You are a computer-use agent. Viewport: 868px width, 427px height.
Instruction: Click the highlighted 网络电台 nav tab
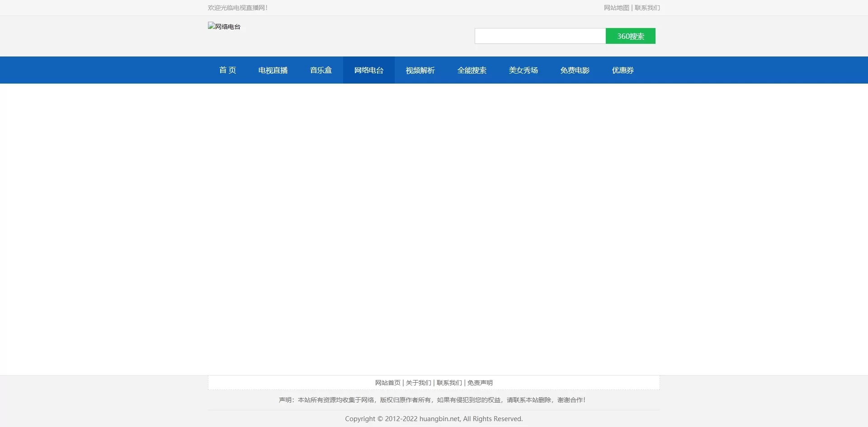click(368, 70)
